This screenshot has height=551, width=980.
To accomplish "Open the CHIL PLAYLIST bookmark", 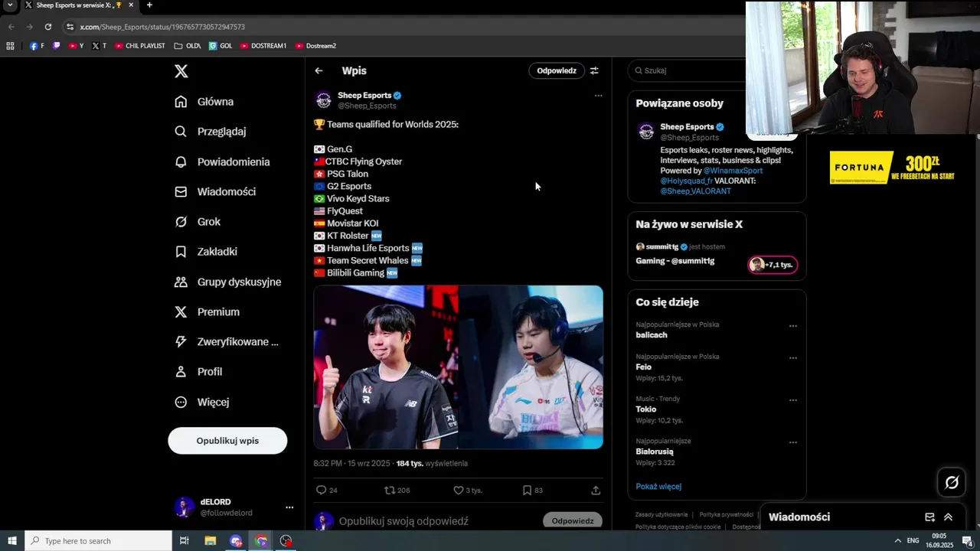I will coord(140,46).
